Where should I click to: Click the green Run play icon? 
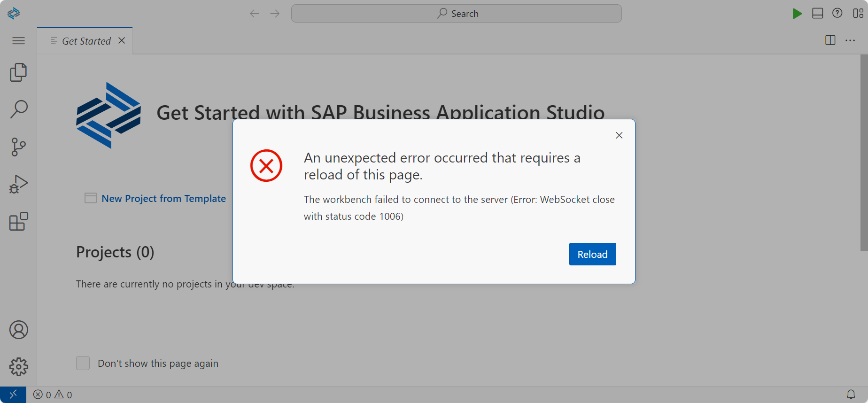[x=797, y=14]
